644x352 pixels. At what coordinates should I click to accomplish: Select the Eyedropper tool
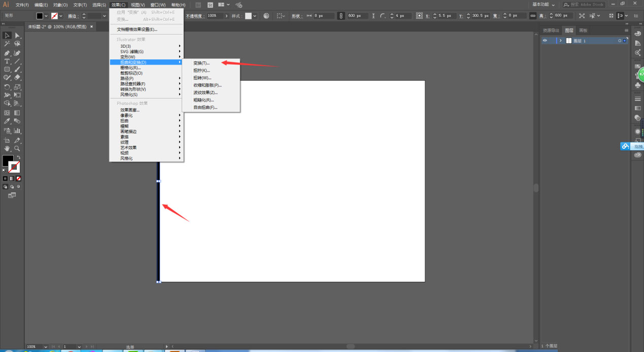(7, 121)
